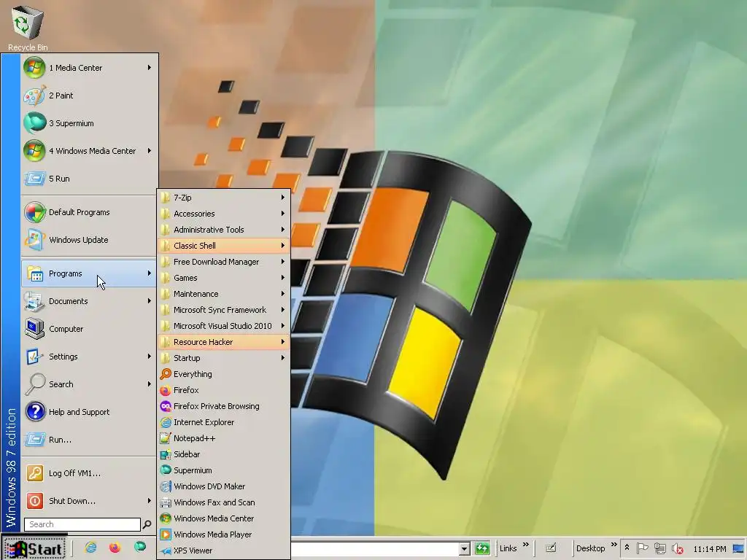This screenshot has width=747, height=560.
Task: Expand the Resource Hacker folder
Action: pos(223,342)
